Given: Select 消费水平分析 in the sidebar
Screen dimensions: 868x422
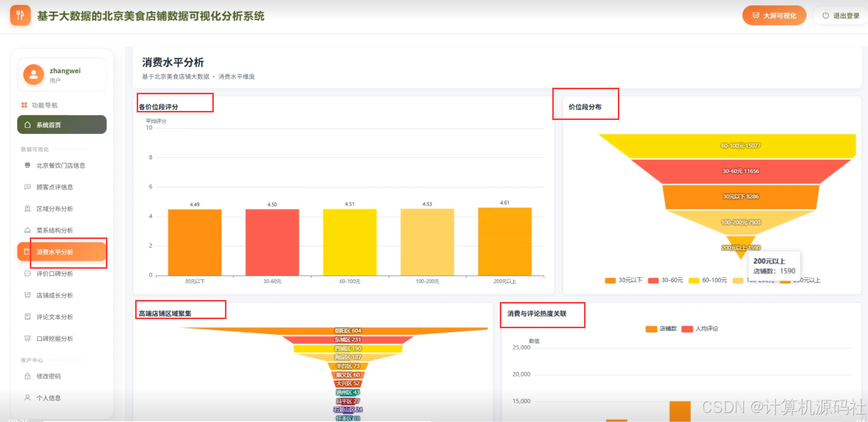Looking at the screenshot, I should point(62,252).
